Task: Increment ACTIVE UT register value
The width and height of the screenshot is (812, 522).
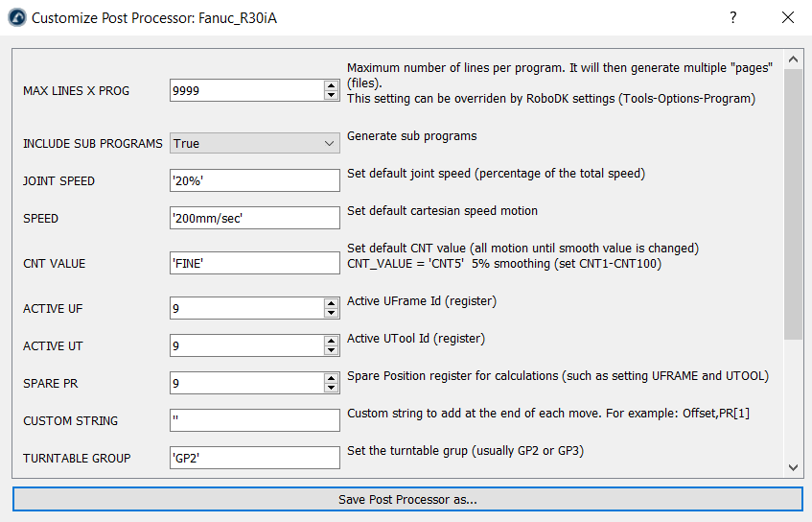Action: coord(331,341)
